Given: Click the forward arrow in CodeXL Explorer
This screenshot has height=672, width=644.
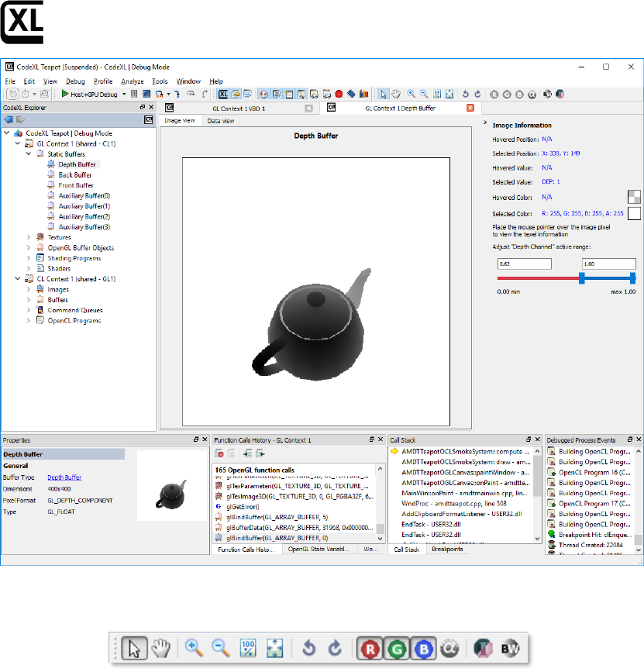Looking at the screenshot, I should tap(21, 119).
